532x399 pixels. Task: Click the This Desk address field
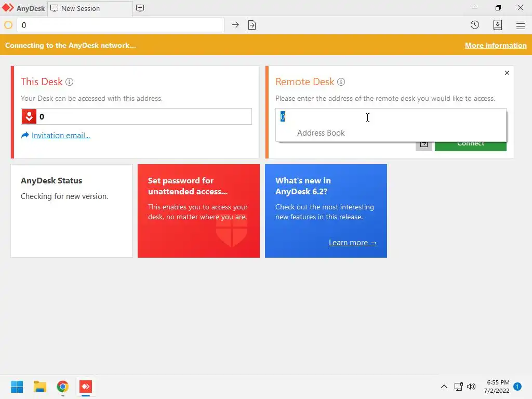(137, 116)
